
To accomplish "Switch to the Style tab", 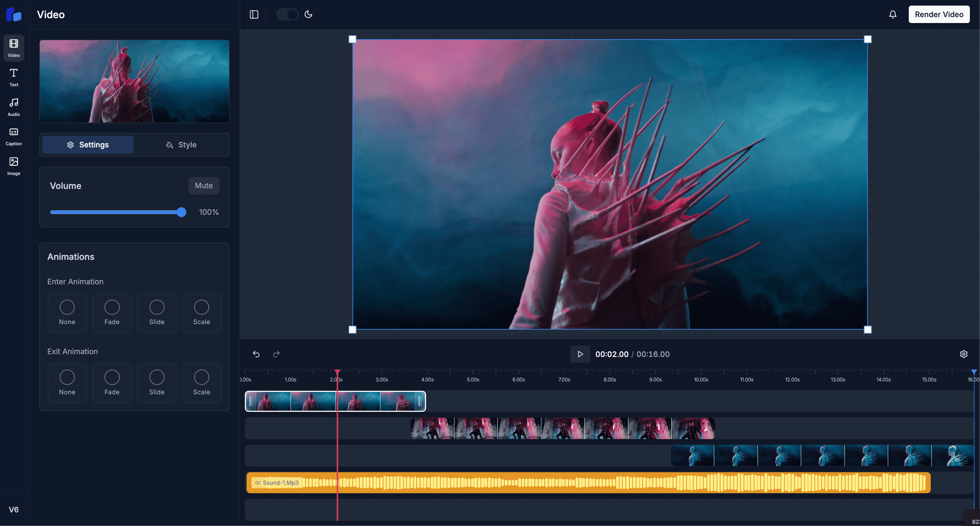I will point(181,145).
